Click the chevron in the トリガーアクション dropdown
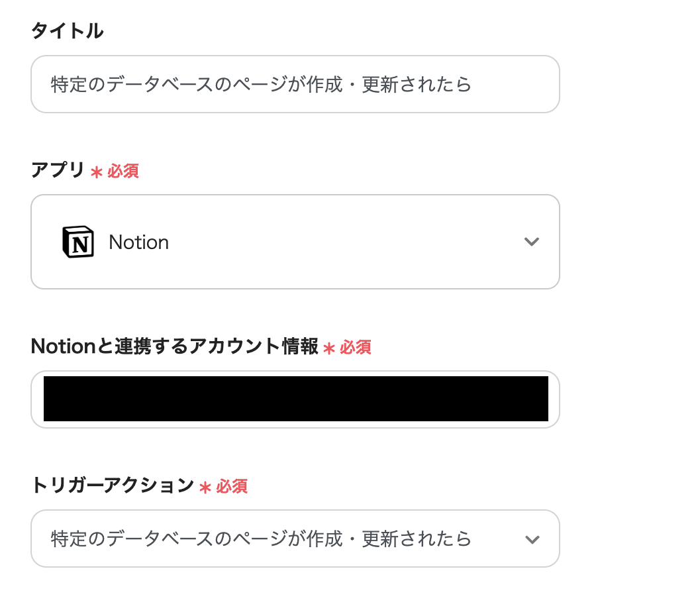The width and height of the screenshot is (698, 616). (531, 539)
